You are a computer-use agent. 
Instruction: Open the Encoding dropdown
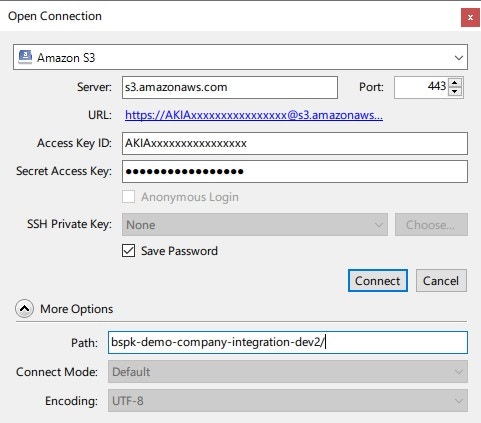pos(288,401)
